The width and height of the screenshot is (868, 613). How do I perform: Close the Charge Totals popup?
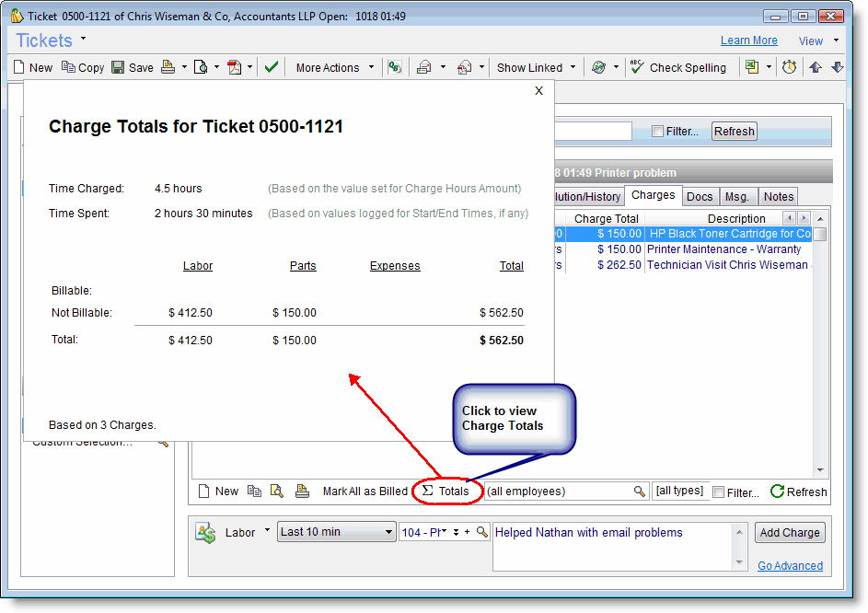pos(539,90)
